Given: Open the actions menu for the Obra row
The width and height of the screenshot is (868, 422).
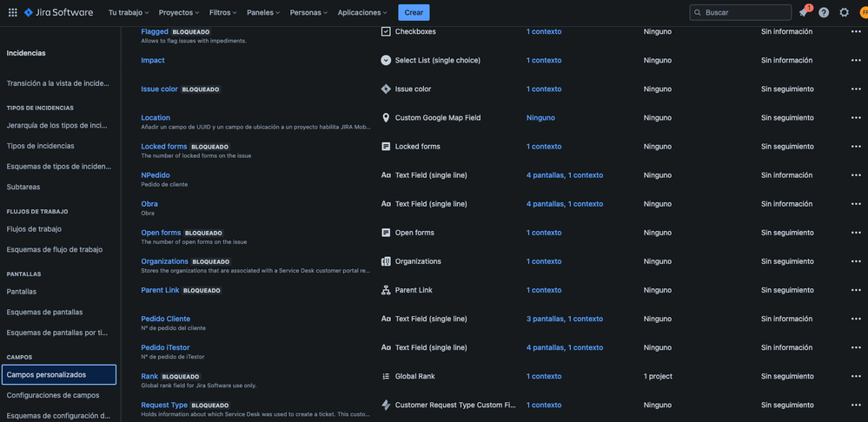Looking at the screenshot, I should point(856,204).
